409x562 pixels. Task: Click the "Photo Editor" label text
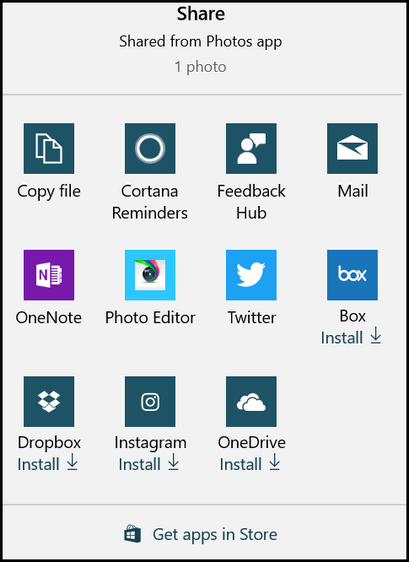point(150,318)
